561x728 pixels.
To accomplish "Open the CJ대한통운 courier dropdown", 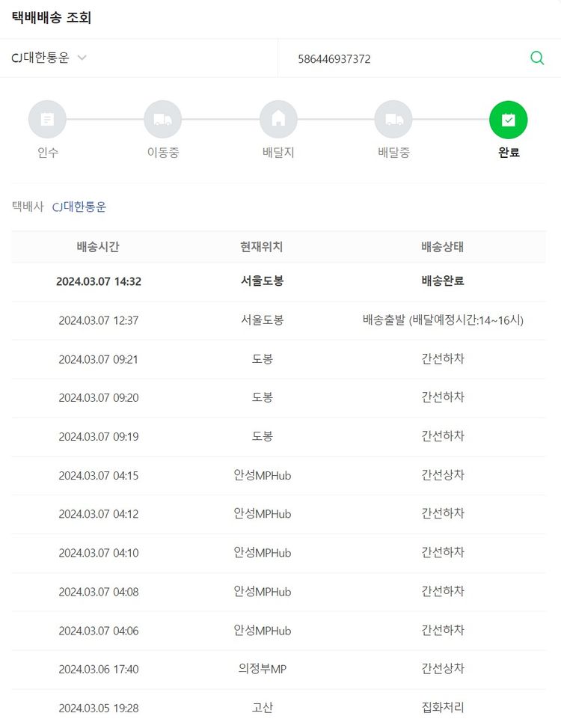I will pos(49,58).
